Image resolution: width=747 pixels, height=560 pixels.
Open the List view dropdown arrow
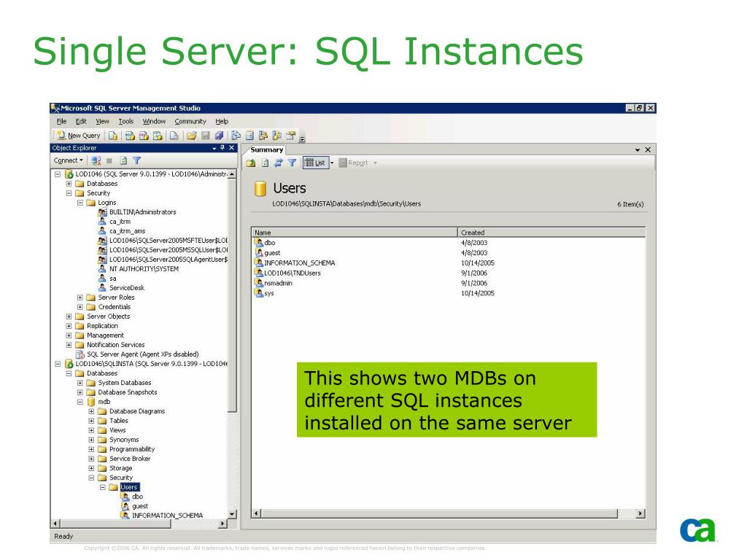click(x=332, y=163)
